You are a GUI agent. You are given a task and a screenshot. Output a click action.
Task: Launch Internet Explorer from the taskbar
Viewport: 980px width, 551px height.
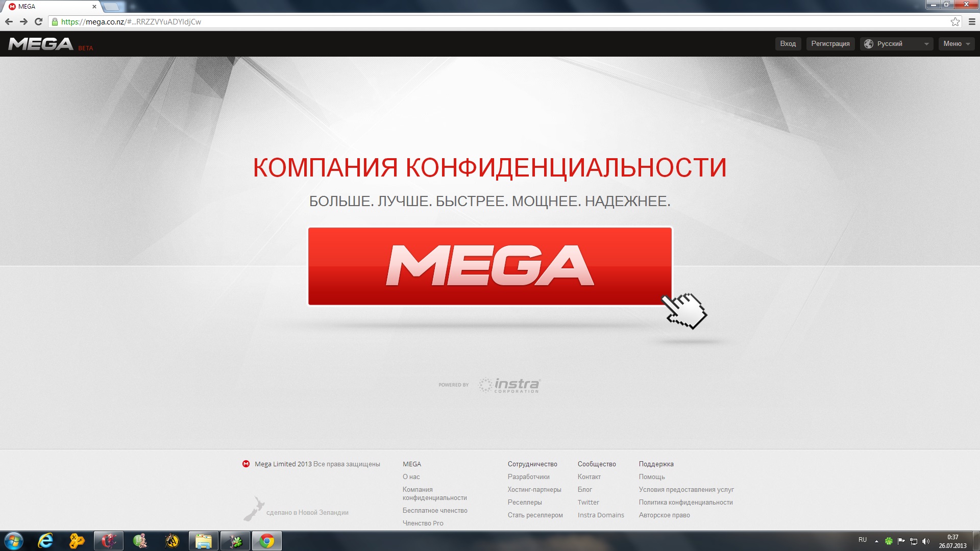coord(45,541)
